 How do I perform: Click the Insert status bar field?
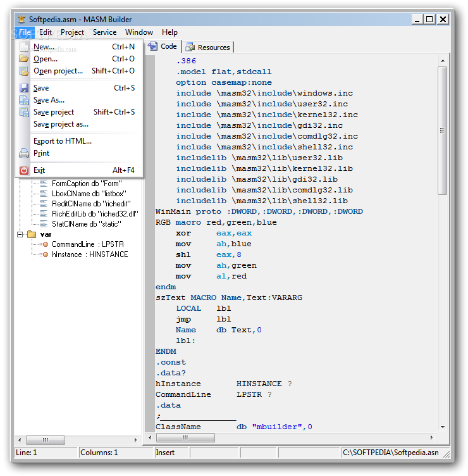pyautogui.click(x=171, y=453)
